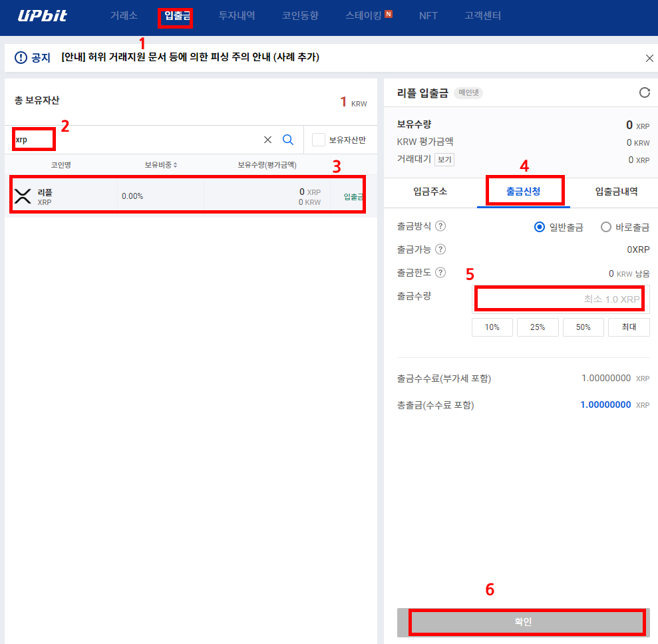This screenshot has width=658, height=644.
Task: Sort by 보유비중 column arrows
Action: click(175, 165)
